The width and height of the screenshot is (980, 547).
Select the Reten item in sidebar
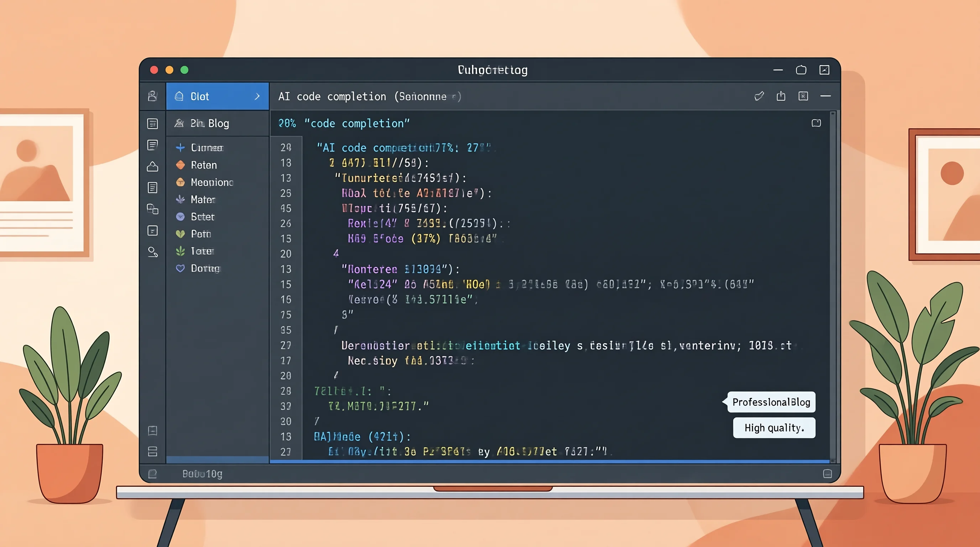coord(204,165)
